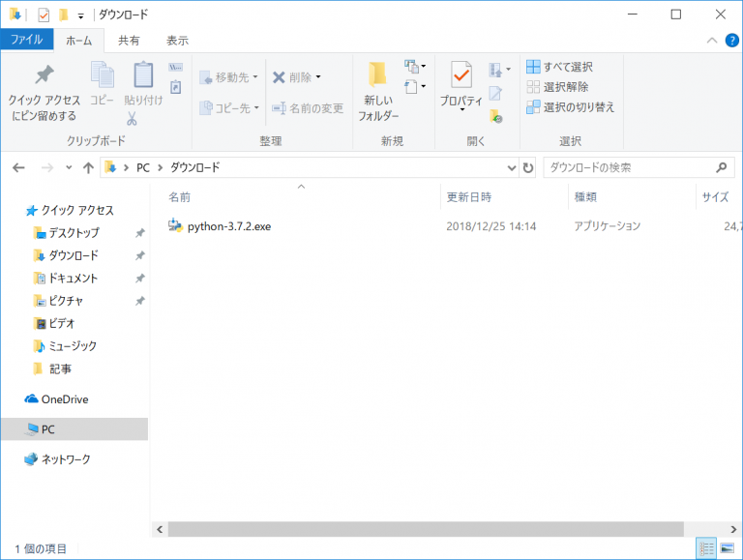Click the New Folder icon

point(377,75)
